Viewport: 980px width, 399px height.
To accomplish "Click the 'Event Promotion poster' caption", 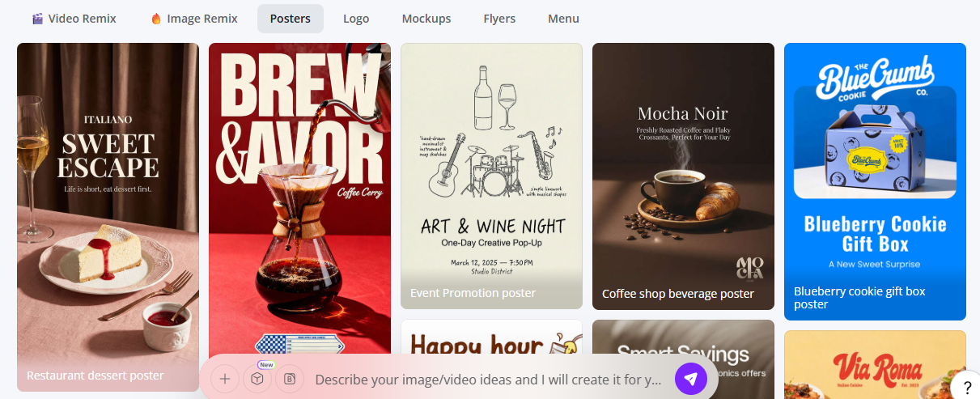I will pyautogui.click(x=473, y=293).
